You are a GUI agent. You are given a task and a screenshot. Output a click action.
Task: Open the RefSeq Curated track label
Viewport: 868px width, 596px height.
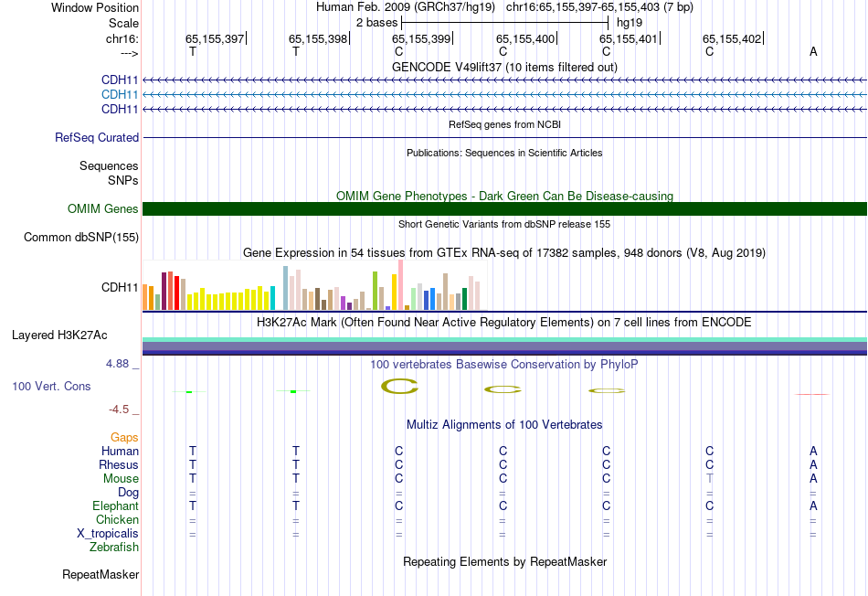coord(97,137)
